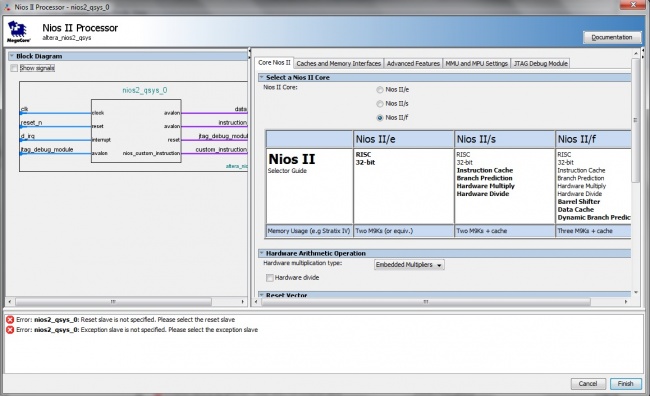Viewport: 650px width, 396px height.
Task: Click the Three M9Ks + cache cell
Action: [x=593, y=231]
